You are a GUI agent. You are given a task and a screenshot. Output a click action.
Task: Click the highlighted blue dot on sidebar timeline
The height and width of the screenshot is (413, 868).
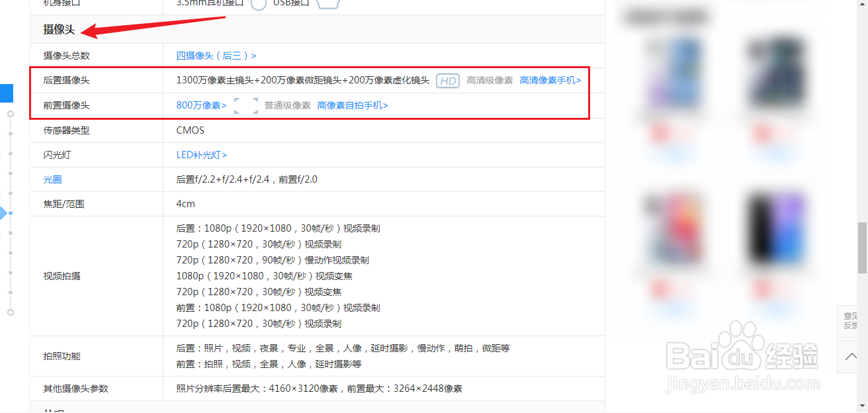11,213
